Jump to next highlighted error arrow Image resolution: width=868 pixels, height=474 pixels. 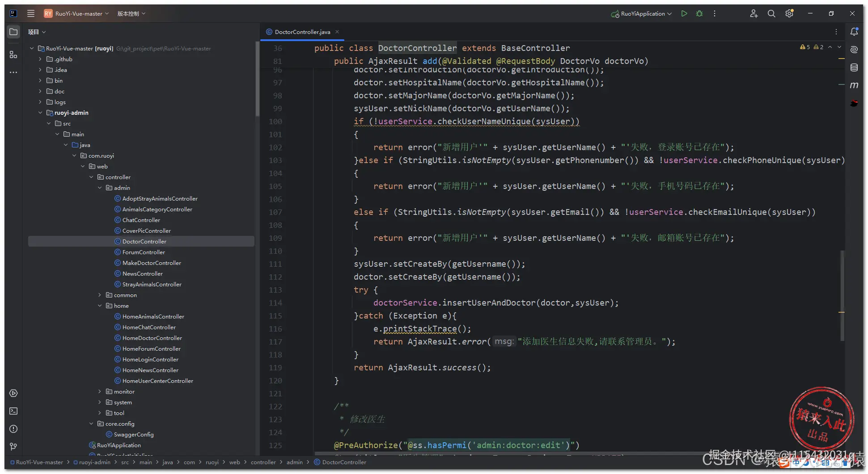(x=839, y=47)
